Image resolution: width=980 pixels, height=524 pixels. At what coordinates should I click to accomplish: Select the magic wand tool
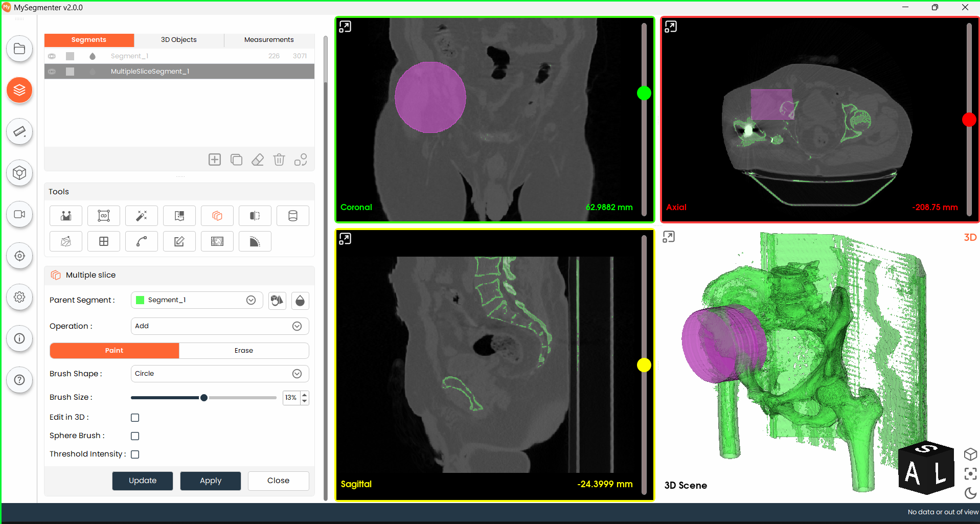[142, 216]
